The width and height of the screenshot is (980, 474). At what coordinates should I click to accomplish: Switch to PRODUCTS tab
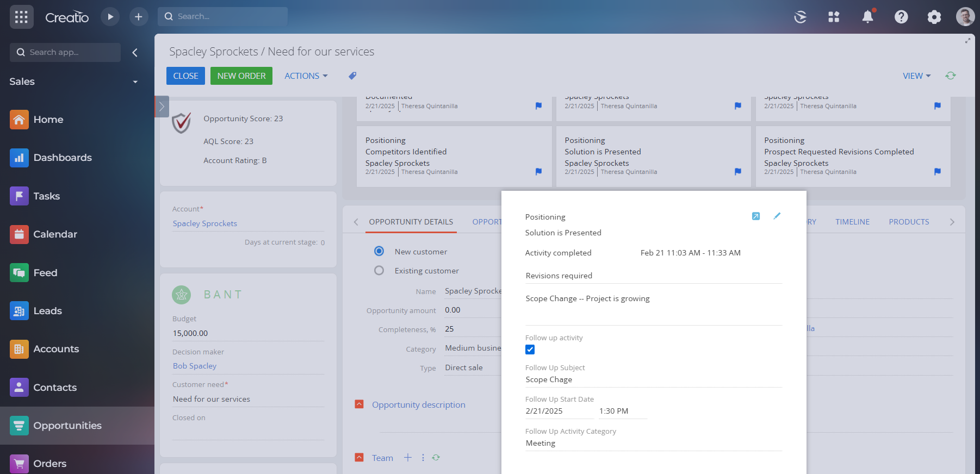[909, 222]
